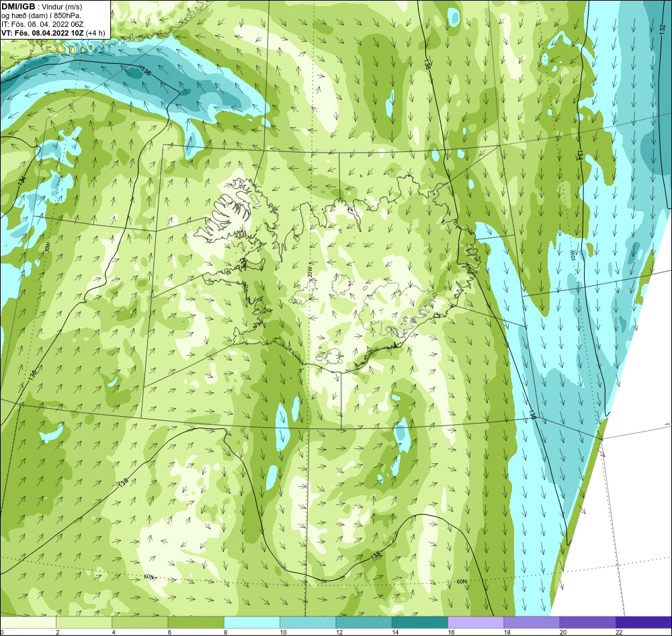Select the 16–18 m/s light lavender swatch
The width and height of the screenshot is (672, 636).
(x=476, y=622)
